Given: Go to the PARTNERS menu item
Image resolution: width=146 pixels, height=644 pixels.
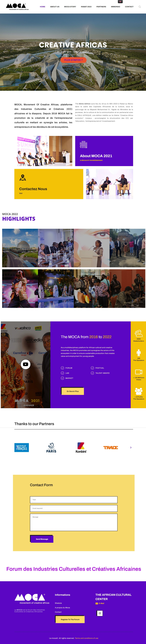Looking at the screenshot, I should point(101,7).
